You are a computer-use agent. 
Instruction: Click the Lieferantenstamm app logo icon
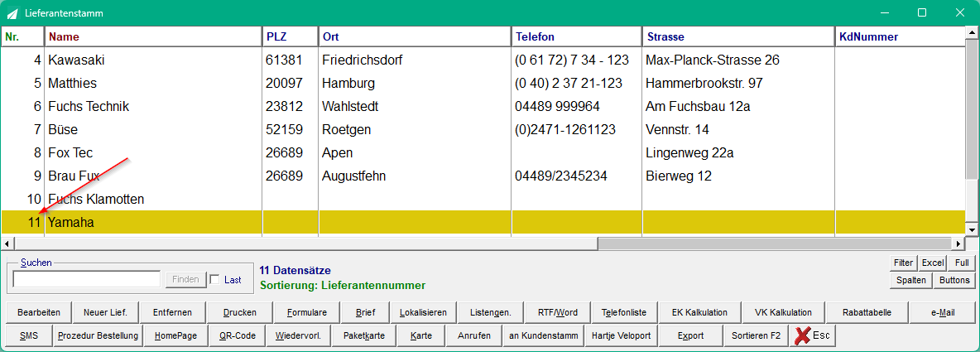pos(12,13)
